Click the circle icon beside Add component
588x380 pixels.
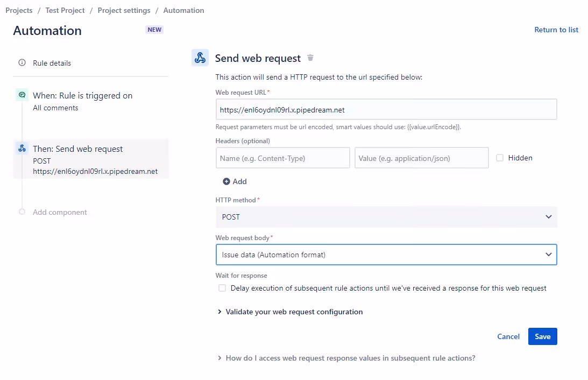pyautogui.click(x=22, y=212)
